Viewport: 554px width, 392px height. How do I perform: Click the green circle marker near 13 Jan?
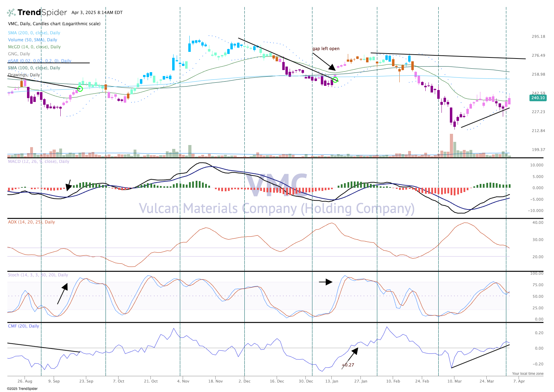(x=335, y=80)
